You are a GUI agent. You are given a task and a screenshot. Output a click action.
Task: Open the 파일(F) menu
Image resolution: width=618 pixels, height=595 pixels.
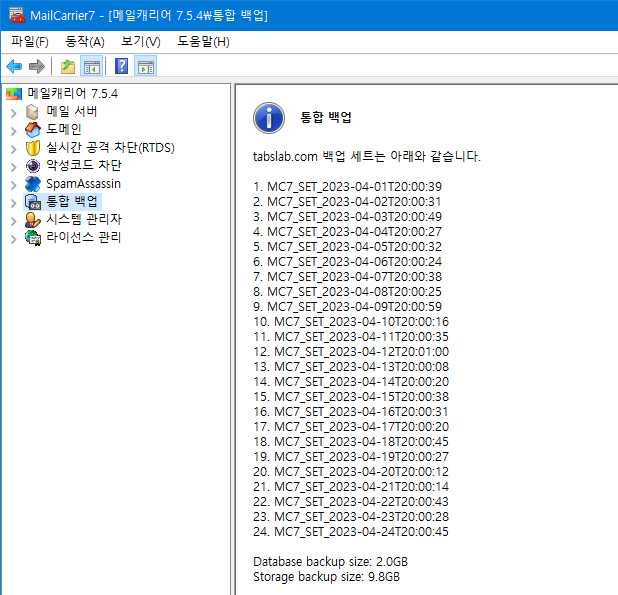click(x=30, y=41)
